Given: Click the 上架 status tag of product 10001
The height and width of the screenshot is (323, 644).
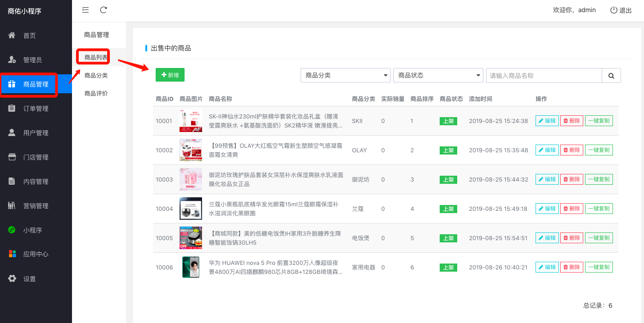Looking at the screenshot, I should [448, 121].
